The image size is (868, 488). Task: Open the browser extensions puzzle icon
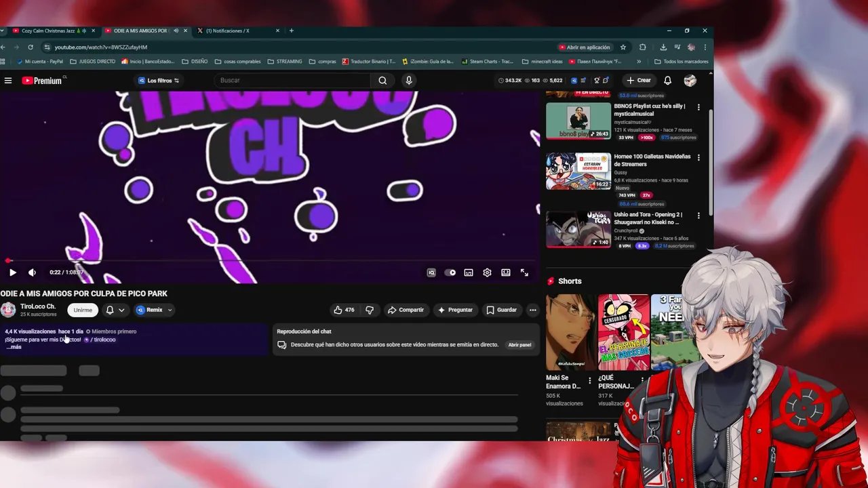(643, 47)
